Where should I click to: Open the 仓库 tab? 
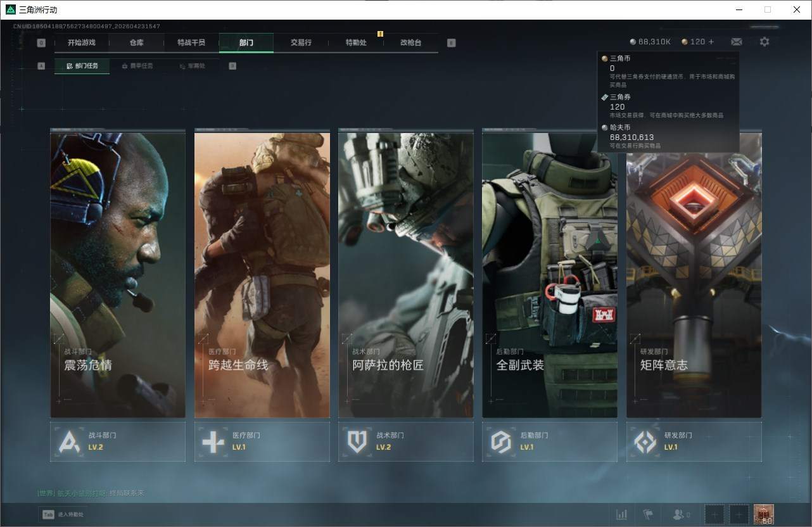(x=136, y=43)
